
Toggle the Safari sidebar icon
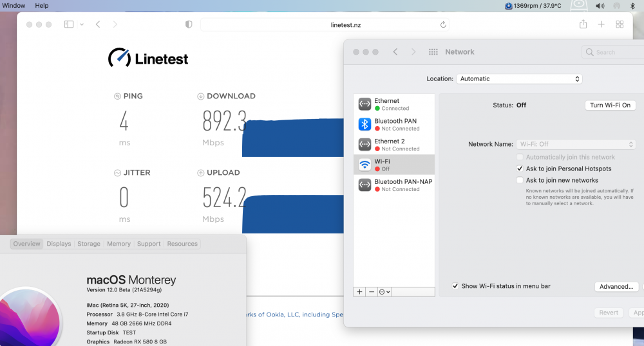[69, 24]
